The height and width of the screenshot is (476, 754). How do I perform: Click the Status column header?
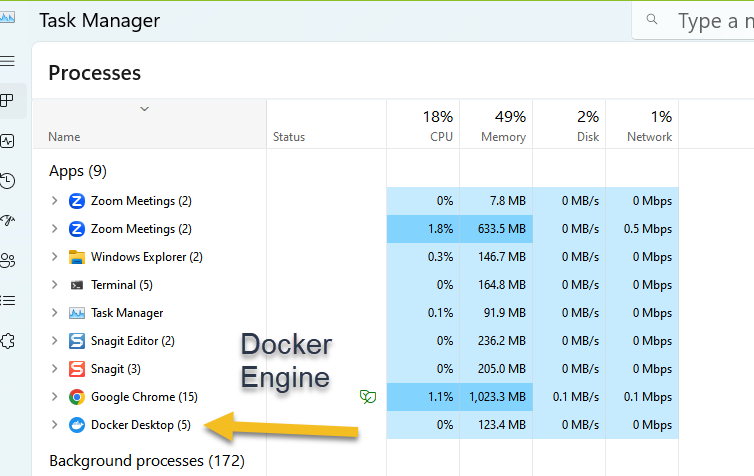(x=289, y=137)
